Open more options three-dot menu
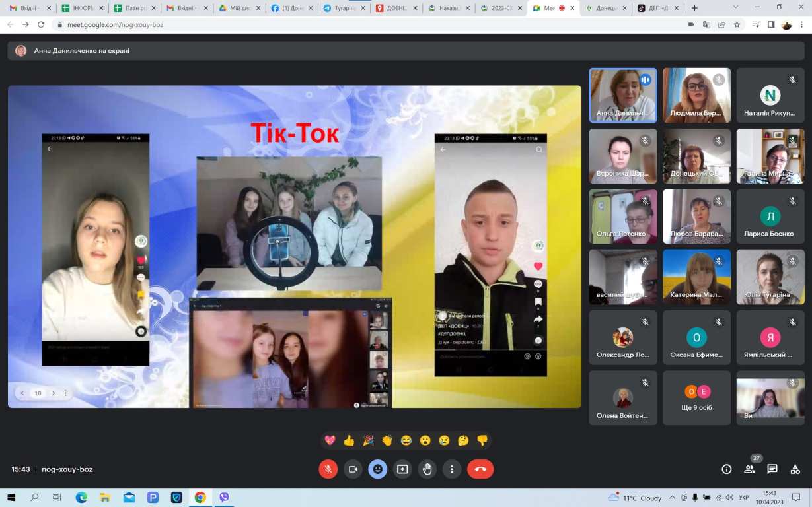 coord(452,469)
